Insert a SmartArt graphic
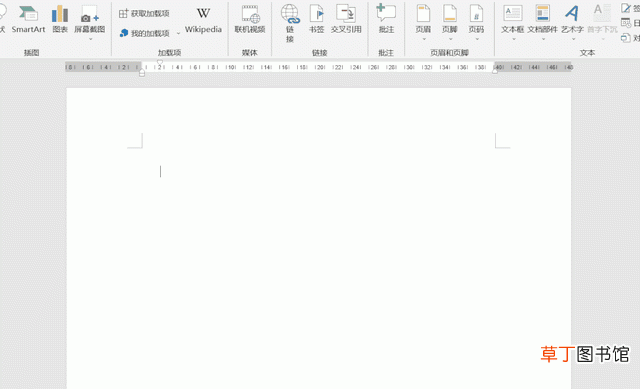Image resolution: width=640 pixels, height=389 pixels. 28,19
